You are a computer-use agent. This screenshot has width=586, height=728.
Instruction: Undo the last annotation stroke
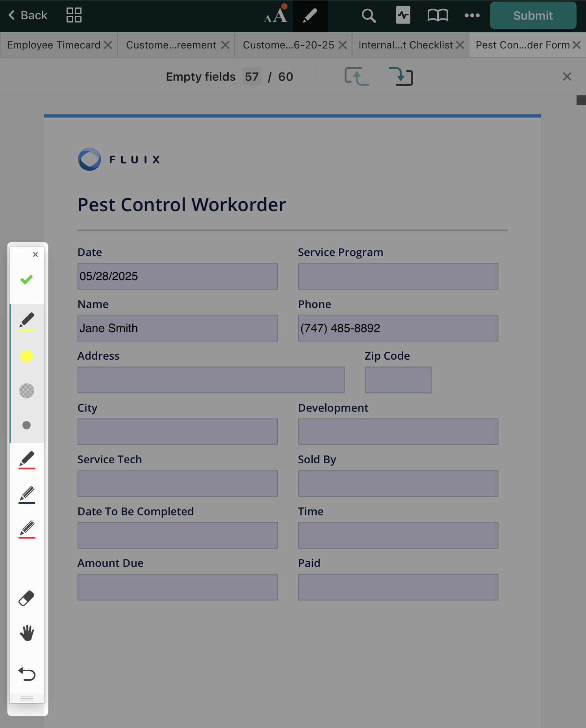27,674
